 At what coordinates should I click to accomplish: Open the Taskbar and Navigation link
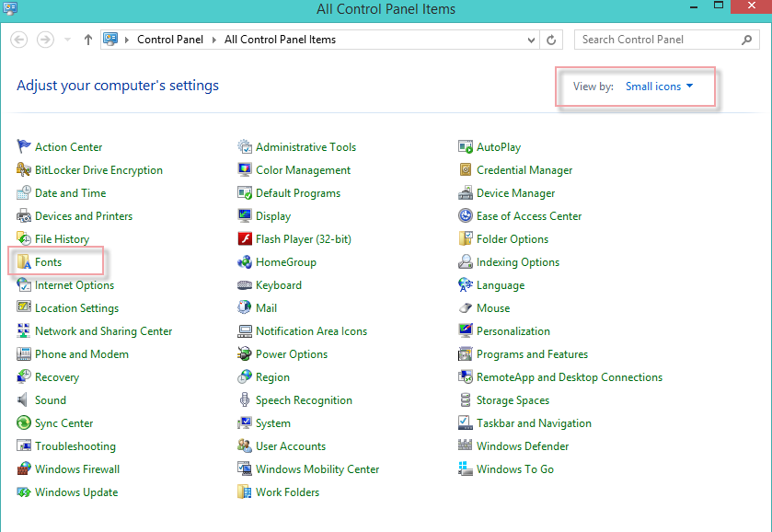click(x=534, y=423)
